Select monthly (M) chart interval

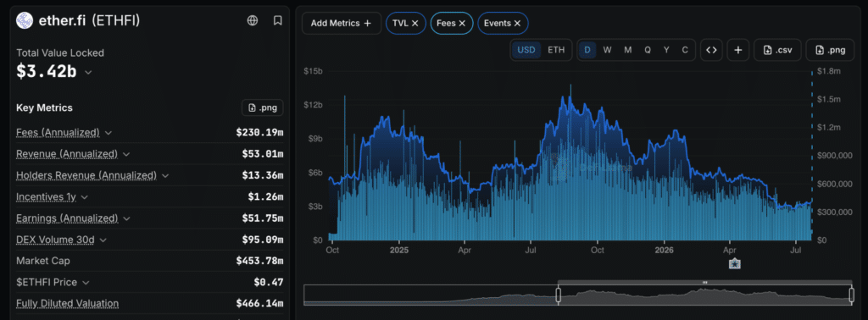[628, 50]
